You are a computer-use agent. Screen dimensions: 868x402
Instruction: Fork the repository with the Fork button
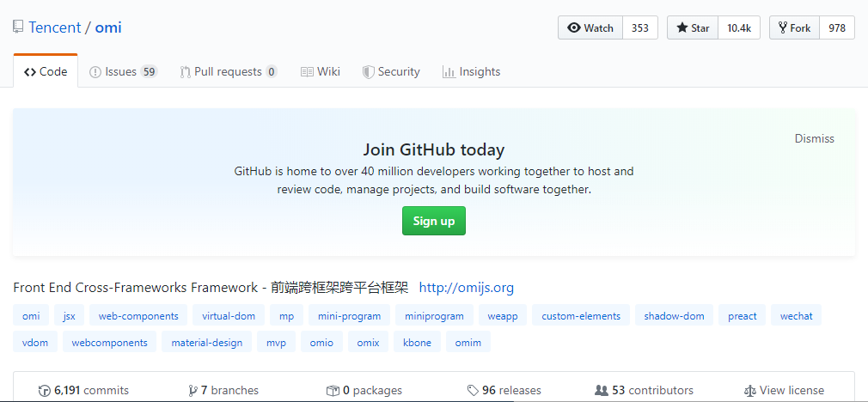[794, 27]
